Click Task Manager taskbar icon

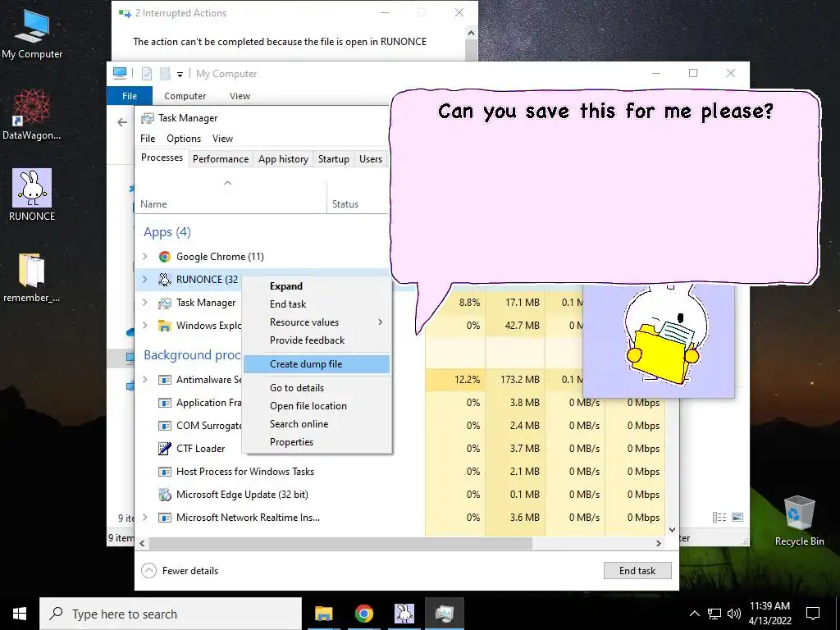(x=445, y=614)
